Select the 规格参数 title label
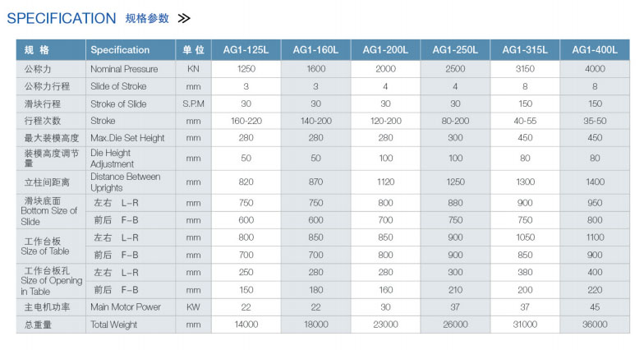The height and width of the screenshot is (350, 644). tap(148, 18)
